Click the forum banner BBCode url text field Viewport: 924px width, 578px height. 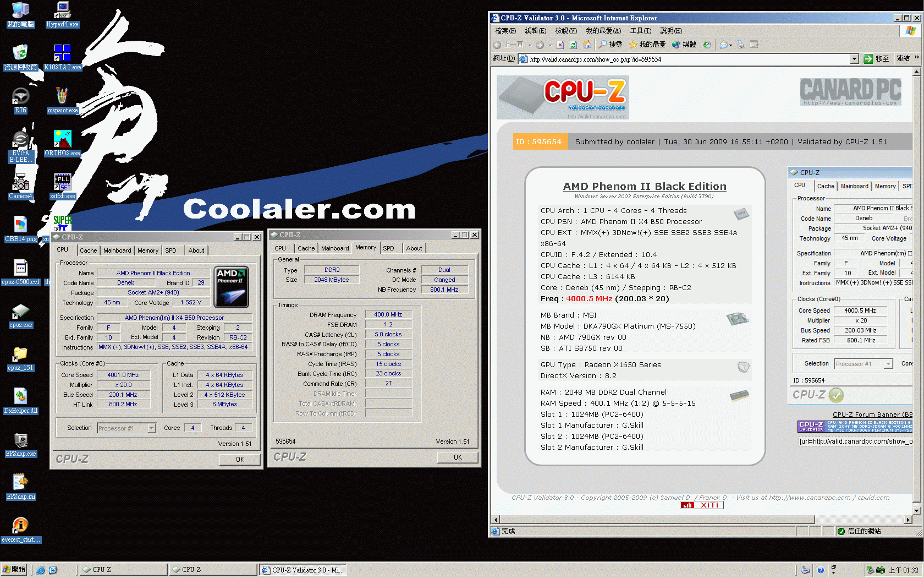coord(855,441)
